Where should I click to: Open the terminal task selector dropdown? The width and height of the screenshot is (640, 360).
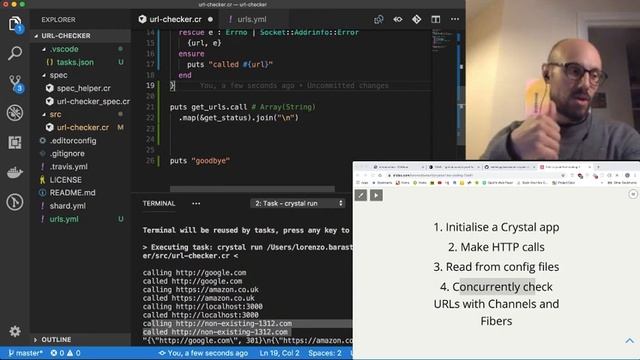pyautogui.click(x=298, y=203)
